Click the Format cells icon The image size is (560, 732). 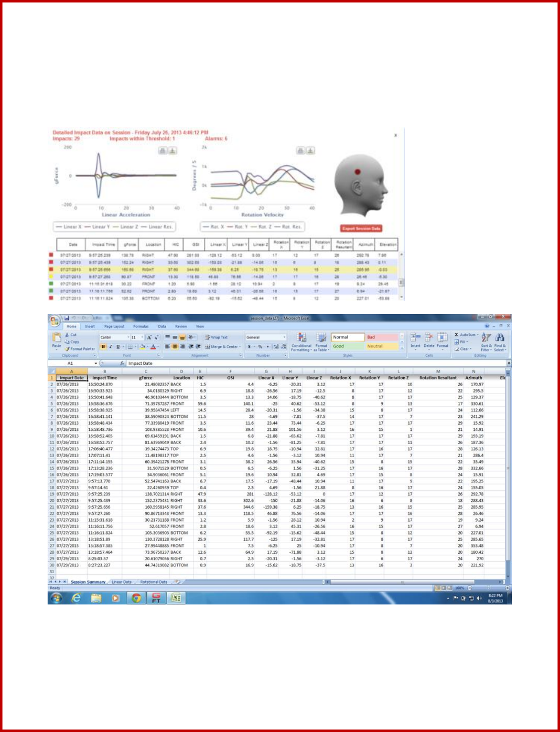[x=442, y=337]
